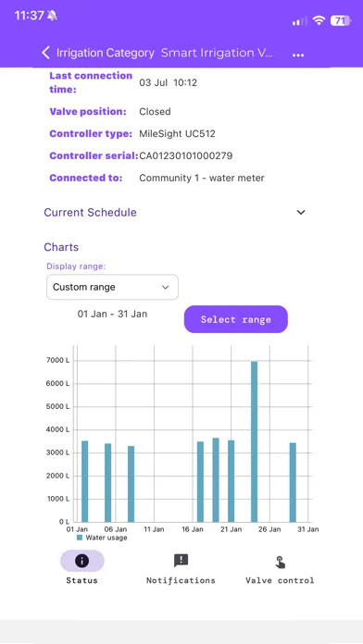The image size is (363, 644).
Task: Tap the tallest bar near 7000 L
Action: [x=255, y=441]
